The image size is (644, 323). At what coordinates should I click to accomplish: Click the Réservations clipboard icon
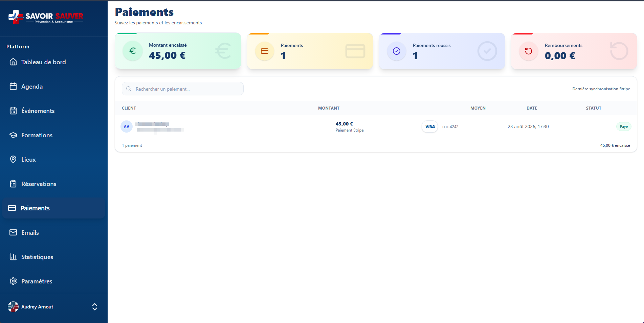pos(13,184)
